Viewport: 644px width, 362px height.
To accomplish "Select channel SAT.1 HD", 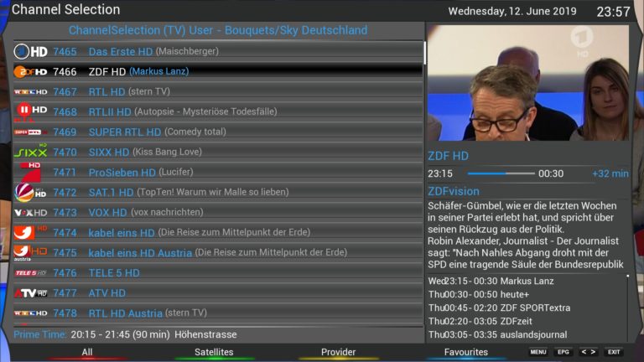I will [x=218, y=192].
